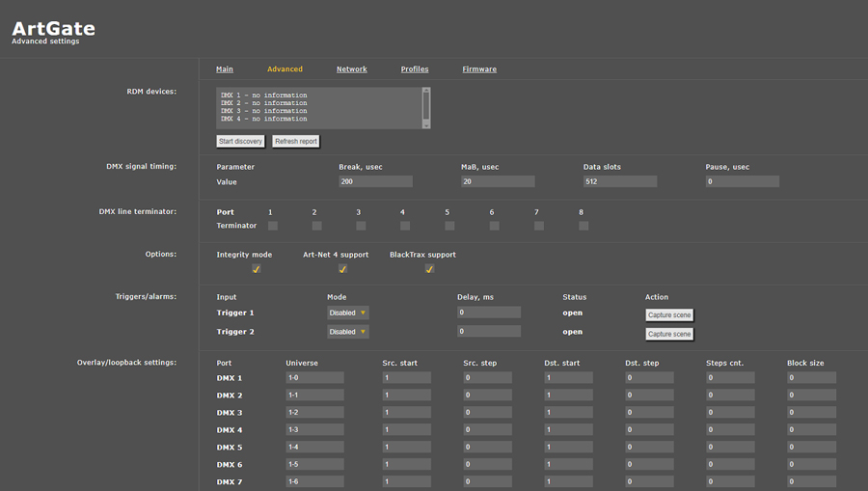868x491 pixels.
Task: Click Trigger 1 Delay ms field
Action: point(489,313)
